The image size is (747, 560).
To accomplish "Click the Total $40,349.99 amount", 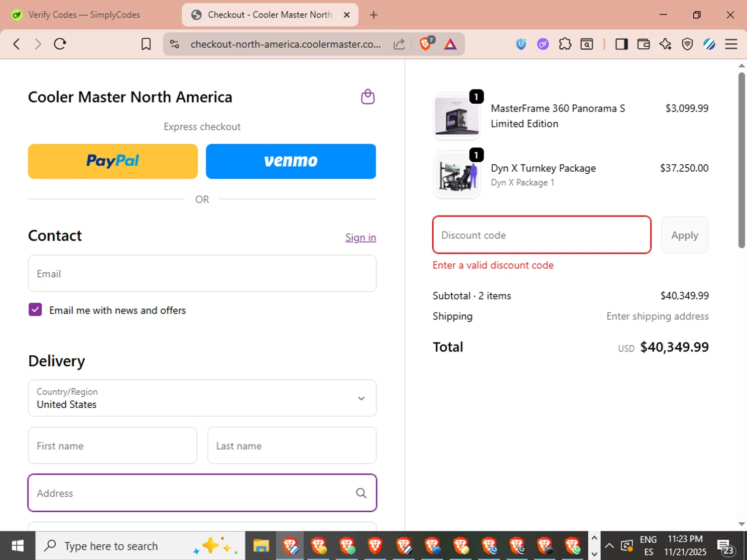I will pyautogui.click(x=674, y=347).
